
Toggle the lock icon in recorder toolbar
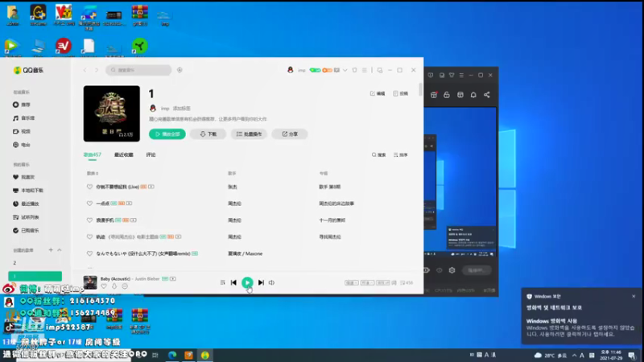coord(447,95)
